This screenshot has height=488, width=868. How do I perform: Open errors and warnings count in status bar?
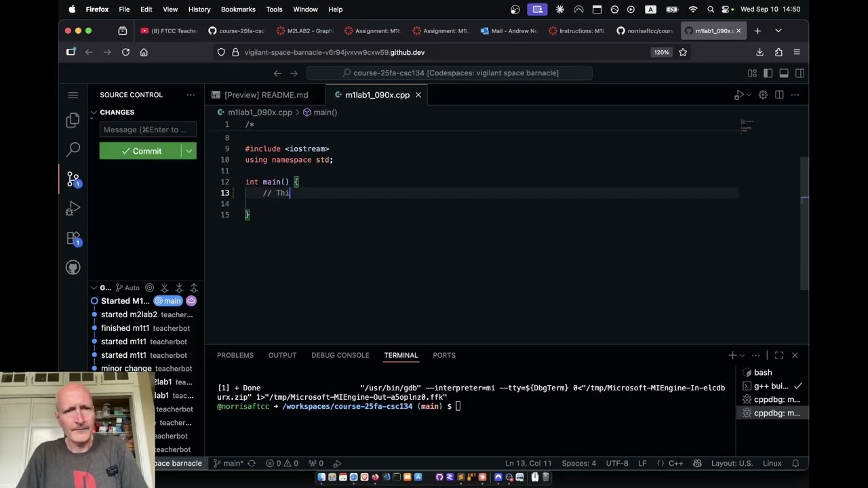282,464
